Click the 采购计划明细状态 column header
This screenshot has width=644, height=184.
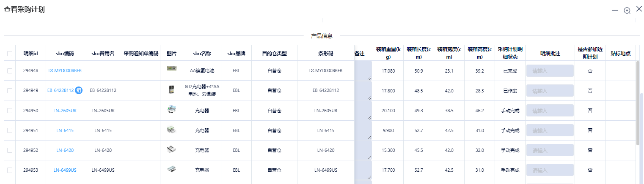pos(510,53)
